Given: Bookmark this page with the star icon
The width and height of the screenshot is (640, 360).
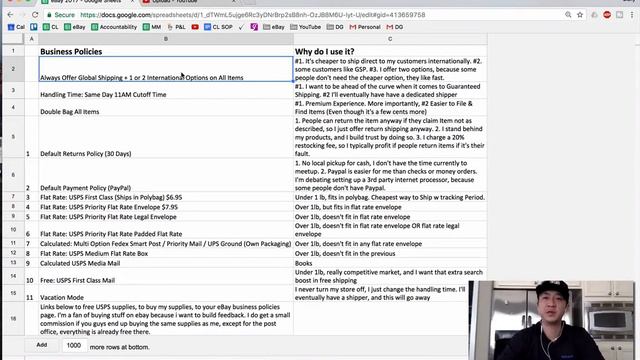Looking at the screenshot, I should click(580, 15).
